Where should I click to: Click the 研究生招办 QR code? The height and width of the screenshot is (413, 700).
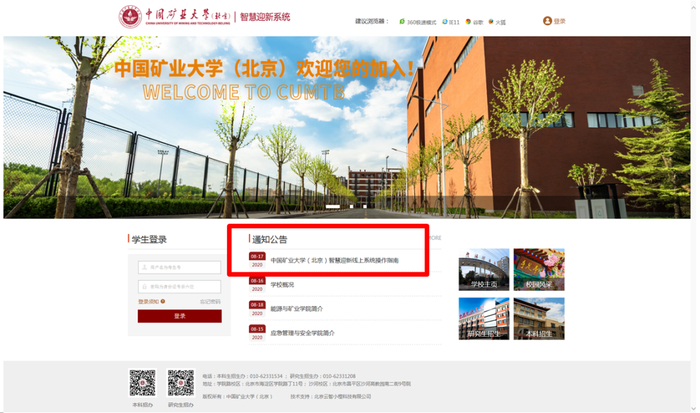coord(181,383)
